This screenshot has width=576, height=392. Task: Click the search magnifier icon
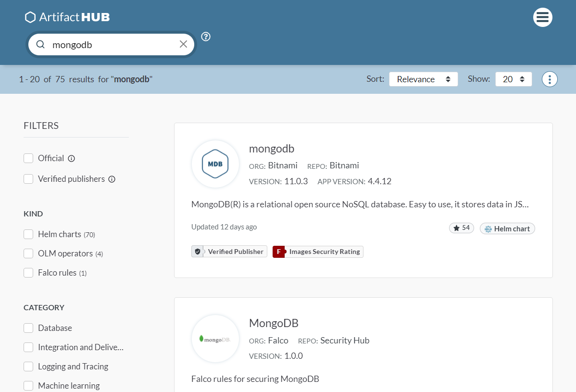click(40, 44)
